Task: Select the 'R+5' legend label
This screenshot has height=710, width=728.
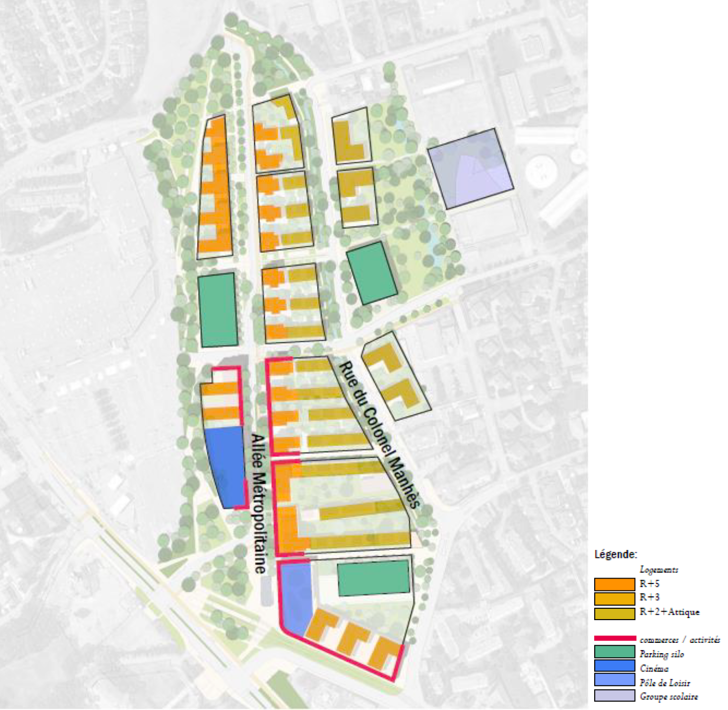Action: click(649, 584)
